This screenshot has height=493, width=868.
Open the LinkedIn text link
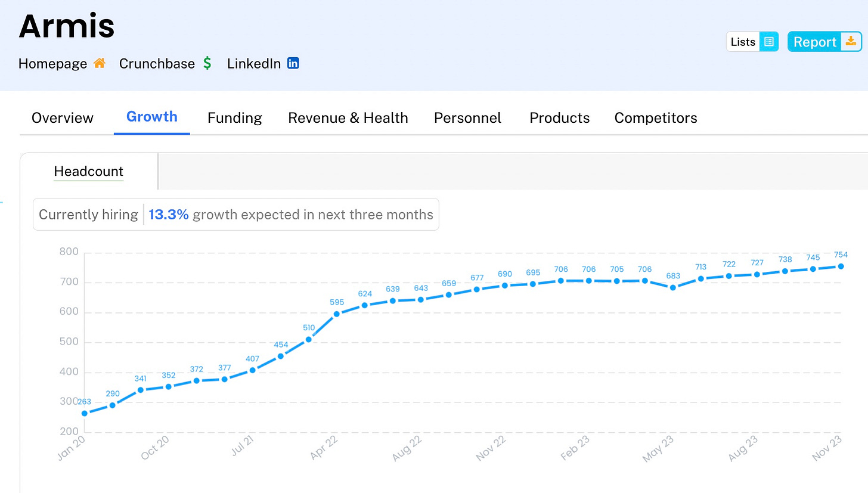pyautogui.click(x=254, y=64)
